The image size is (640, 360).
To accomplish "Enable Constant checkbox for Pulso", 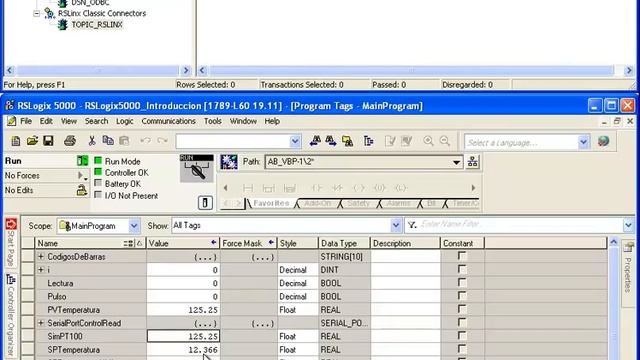I will click(462, 296).
